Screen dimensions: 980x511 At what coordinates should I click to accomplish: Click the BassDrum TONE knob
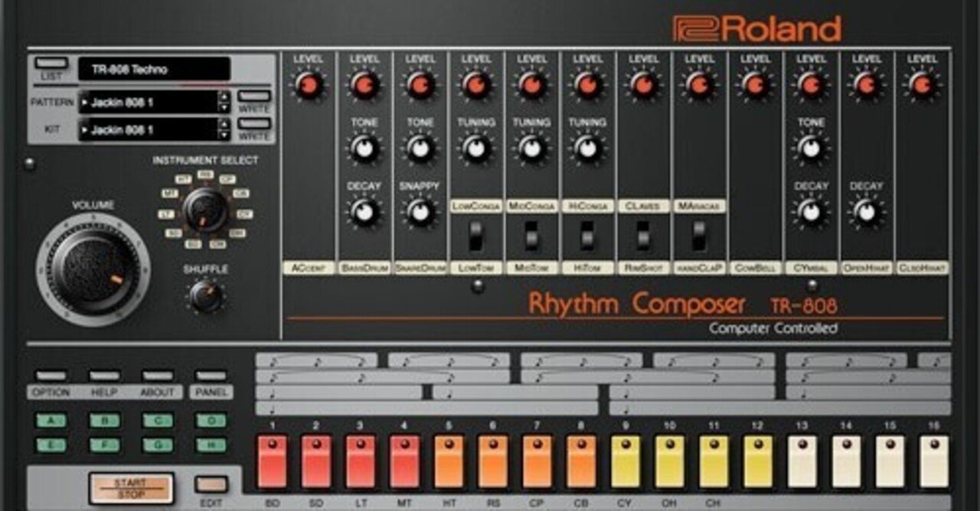(364, 148)
